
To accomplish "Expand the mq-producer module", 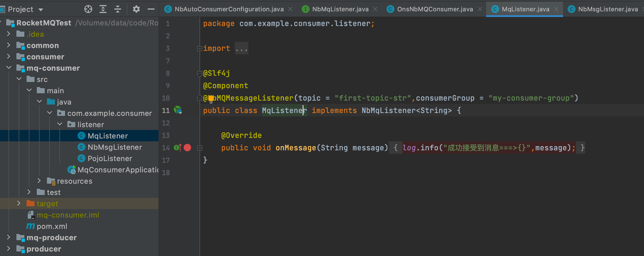I will click(x=8, y=237).
